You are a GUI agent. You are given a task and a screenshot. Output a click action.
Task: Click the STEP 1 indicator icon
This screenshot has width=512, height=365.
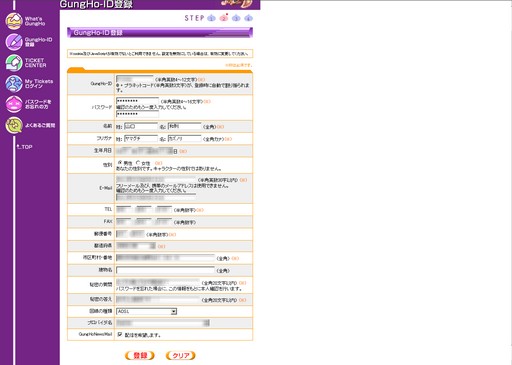pos(211,18)
